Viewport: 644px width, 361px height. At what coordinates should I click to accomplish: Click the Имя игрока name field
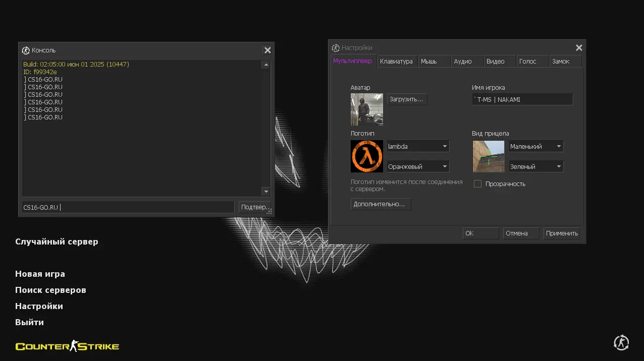coord(522,100)
